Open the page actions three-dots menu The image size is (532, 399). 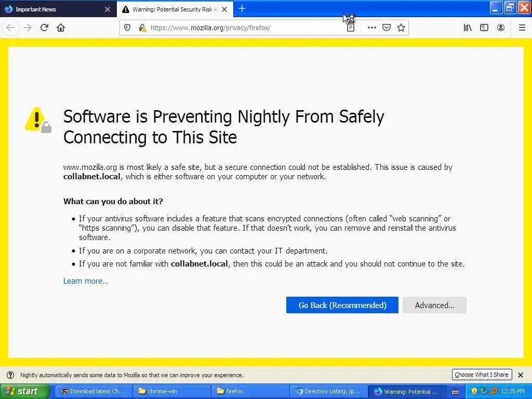pyautogui.click(x=372, y=28)
